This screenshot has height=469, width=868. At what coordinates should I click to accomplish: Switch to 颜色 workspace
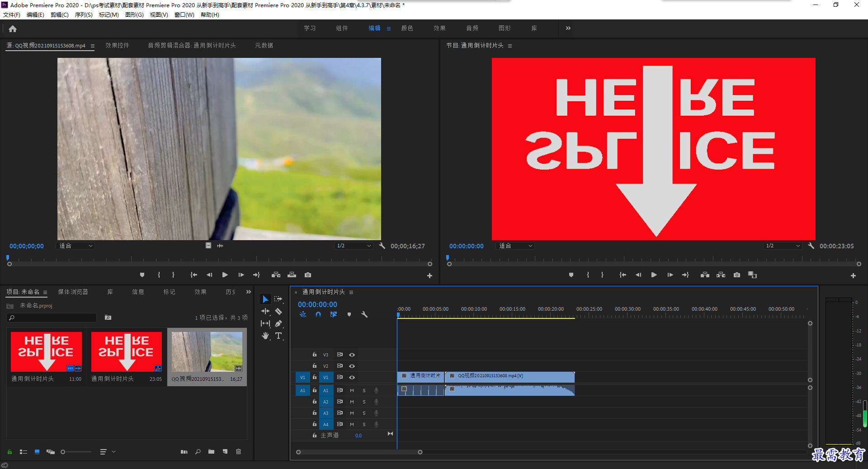407,28
